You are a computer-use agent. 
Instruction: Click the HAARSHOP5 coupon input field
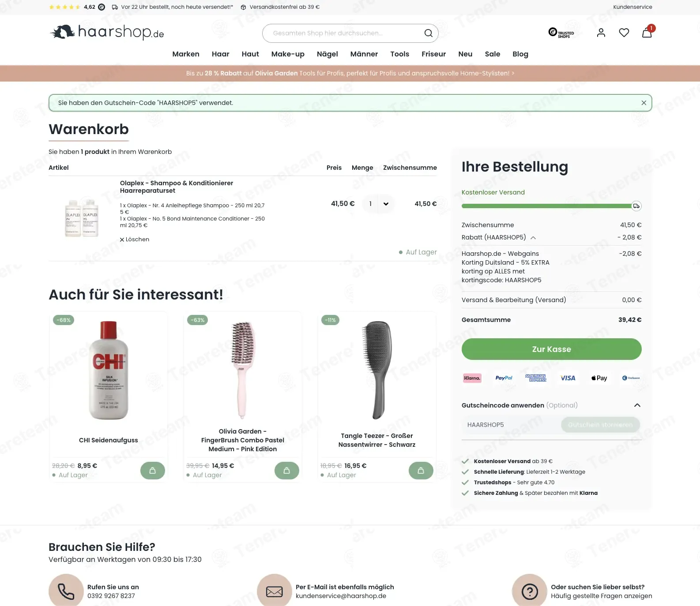tap(512, 425)
